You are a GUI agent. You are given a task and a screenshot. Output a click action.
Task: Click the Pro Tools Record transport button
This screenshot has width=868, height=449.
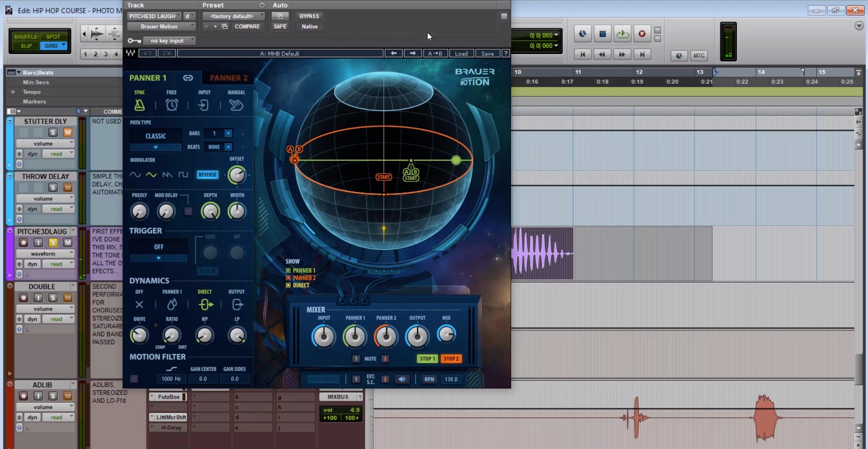[642, 34]
